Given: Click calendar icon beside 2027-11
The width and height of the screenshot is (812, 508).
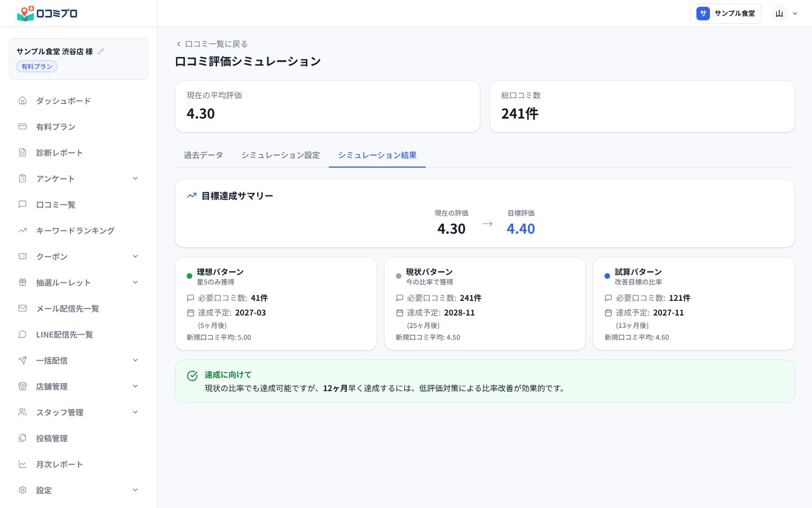Looking at the screenshot, I should pyautogui.click(x=608, y=313).
